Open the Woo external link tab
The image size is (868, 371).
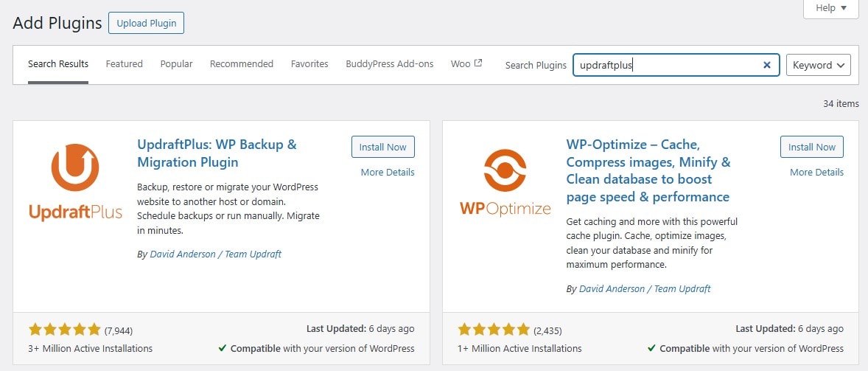coord(466,63)
